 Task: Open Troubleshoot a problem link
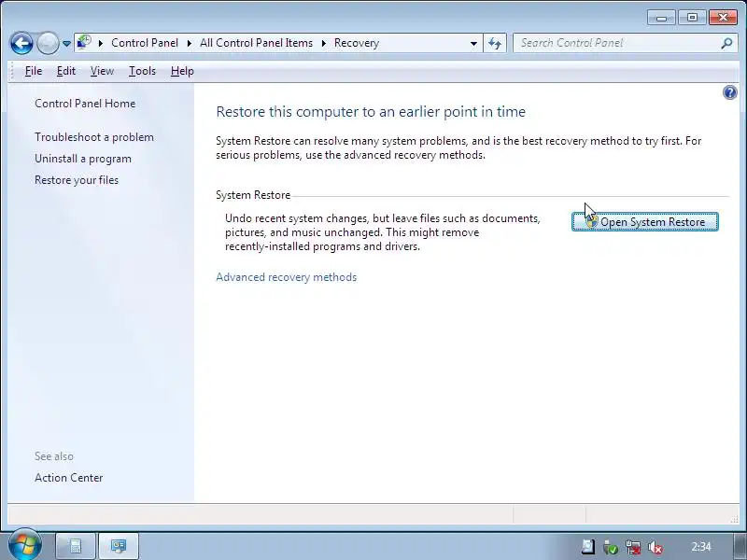click(94, 137)
